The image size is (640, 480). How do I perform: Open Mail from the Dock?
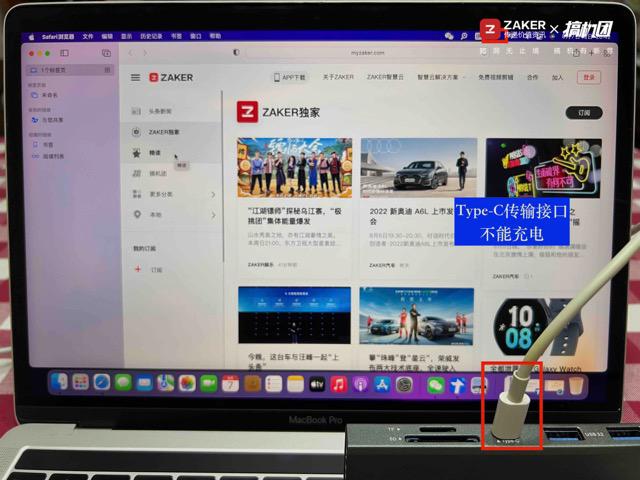pyautogui.click(x=144, y=383)
